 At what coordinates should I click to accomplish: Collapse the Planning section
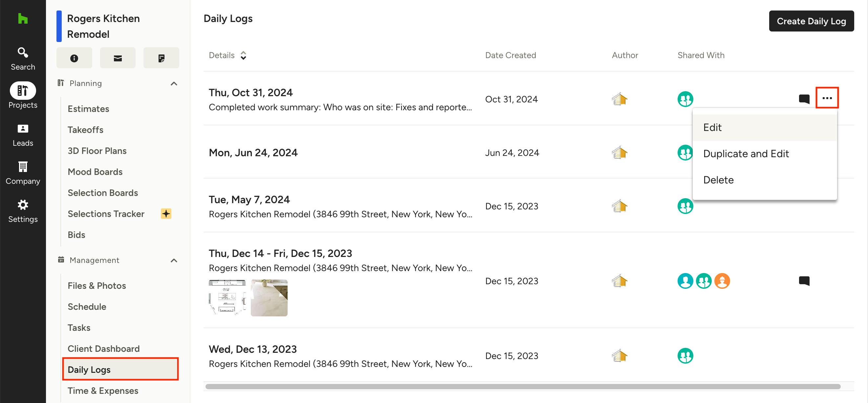(x=174, y=84)
